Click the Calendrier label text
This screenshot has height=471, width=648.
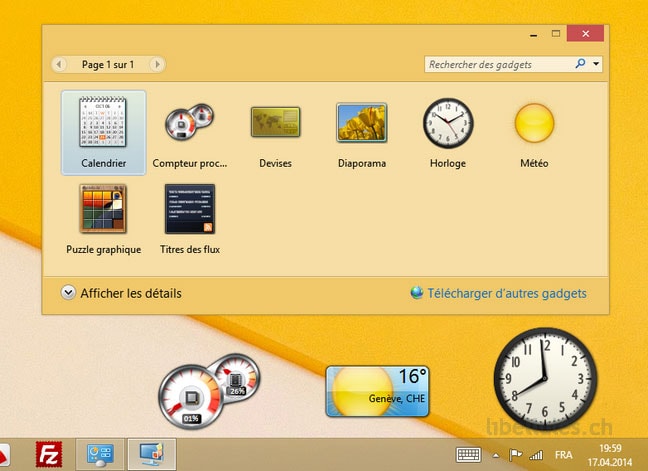coord(104,163)
